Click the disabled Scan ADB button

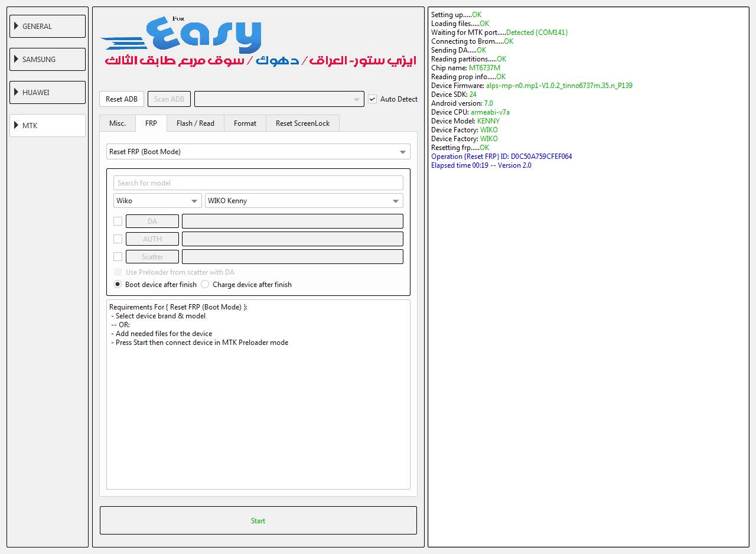169,99
